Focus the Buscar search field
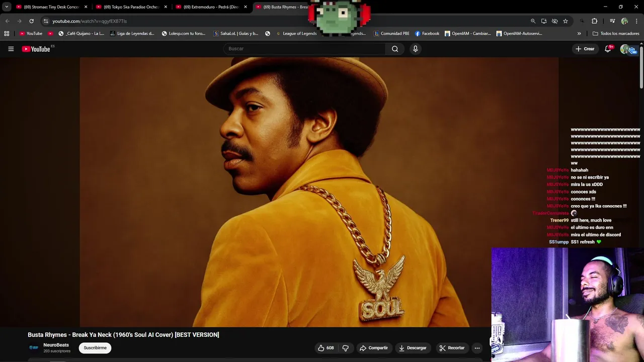This screenshot has width=644, height=362. [305, 49]
